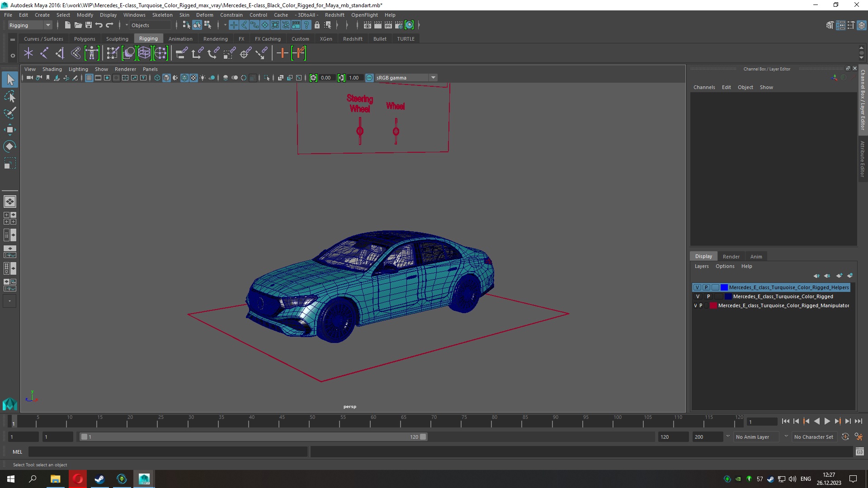868x488 pixels.
Task: Toggle the color management ON button
Action: point(369,78)
